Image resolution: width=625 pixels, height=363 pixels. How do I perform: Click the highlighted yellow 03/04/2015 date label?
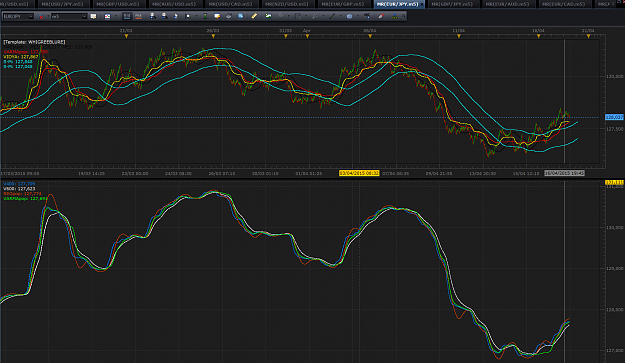(359, 173)
